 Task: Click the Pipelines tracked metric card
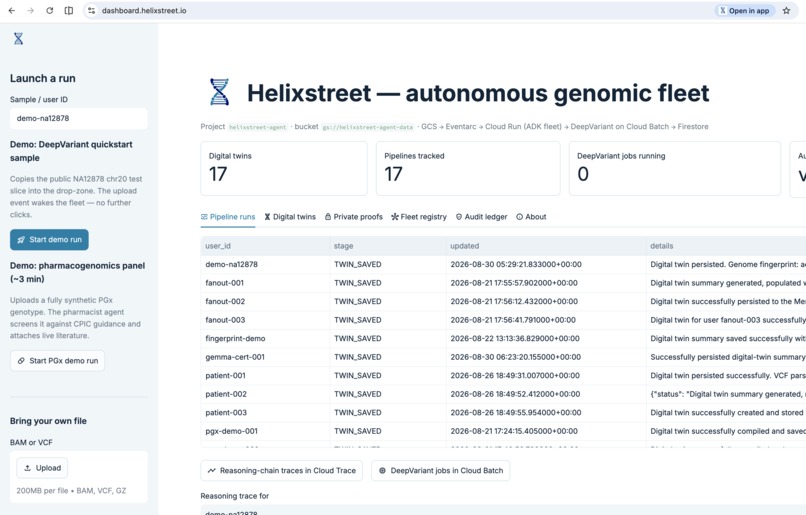pos(468,169)
